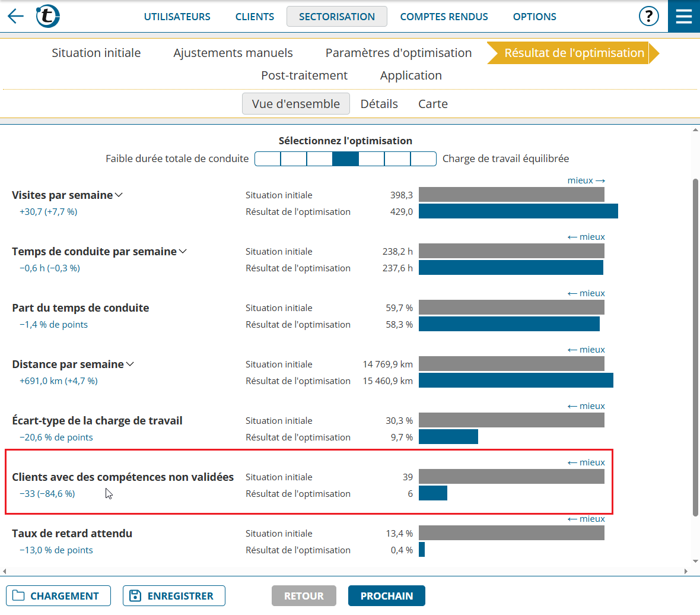This screenshot has width=700, height=615.
Task: Select the first optimisation segment near Faible durée
Action: (268, 158)
